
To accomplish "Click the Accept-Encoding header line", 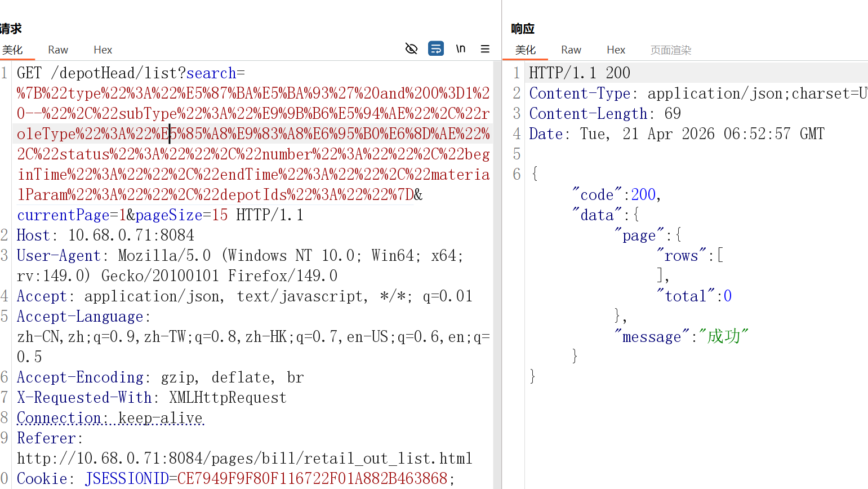I will tap(161, 377).
